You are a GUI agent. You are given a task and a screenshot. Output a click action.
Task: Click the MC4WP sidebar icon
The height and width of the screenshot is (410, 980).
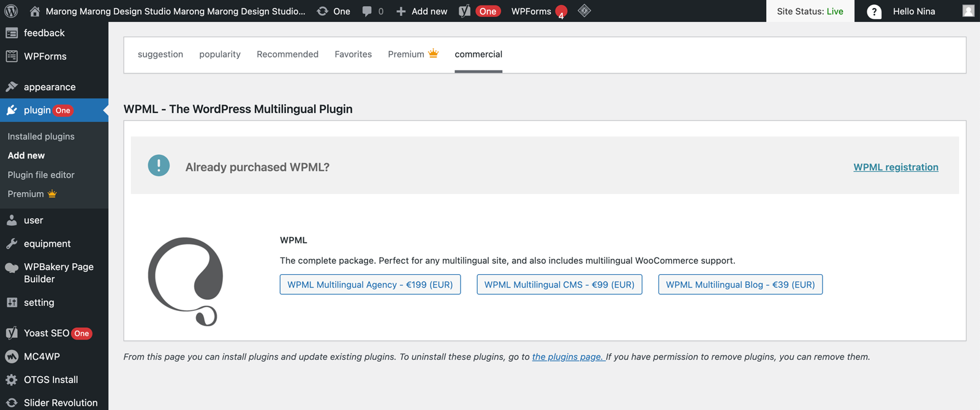pyautogui.click(x=12, y=356)
